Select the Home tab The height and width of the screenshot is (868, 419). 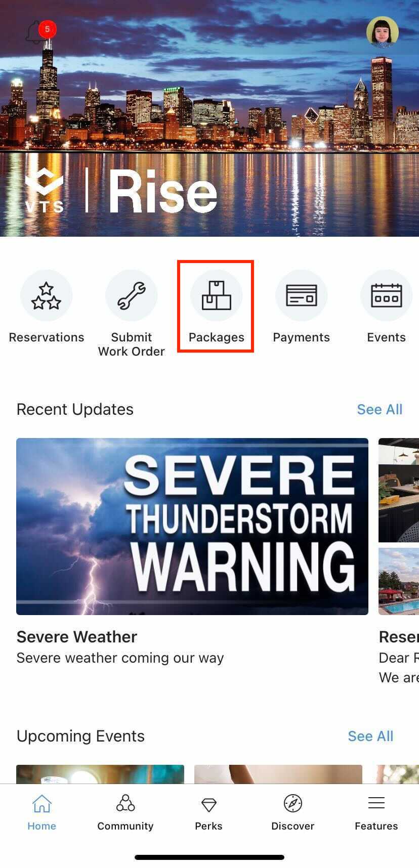click(41, 813)
